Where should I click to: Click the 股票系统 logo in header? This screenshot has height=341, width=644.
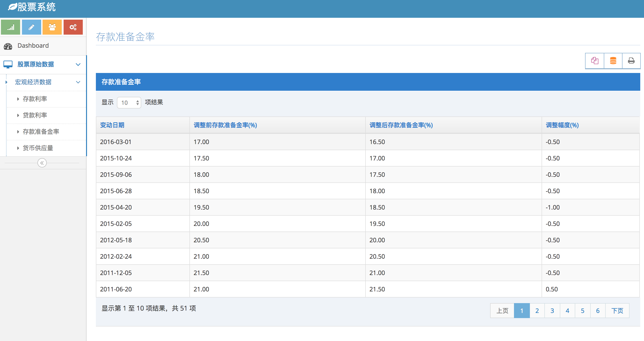coord(32,7)
